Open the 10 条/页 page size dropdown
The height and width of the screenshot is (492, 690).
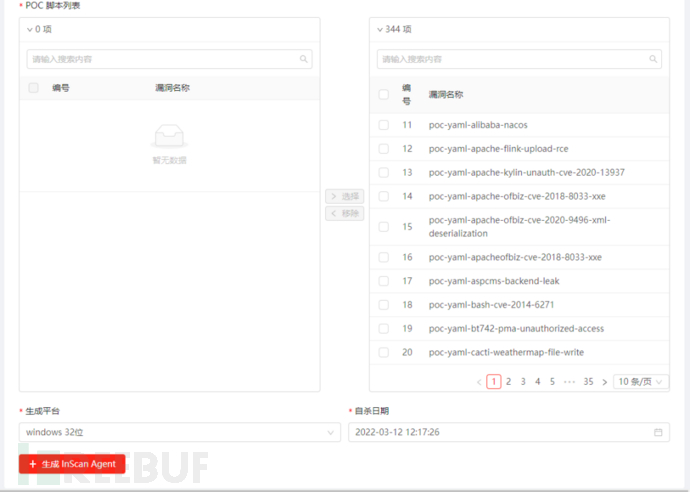[640, 382]
